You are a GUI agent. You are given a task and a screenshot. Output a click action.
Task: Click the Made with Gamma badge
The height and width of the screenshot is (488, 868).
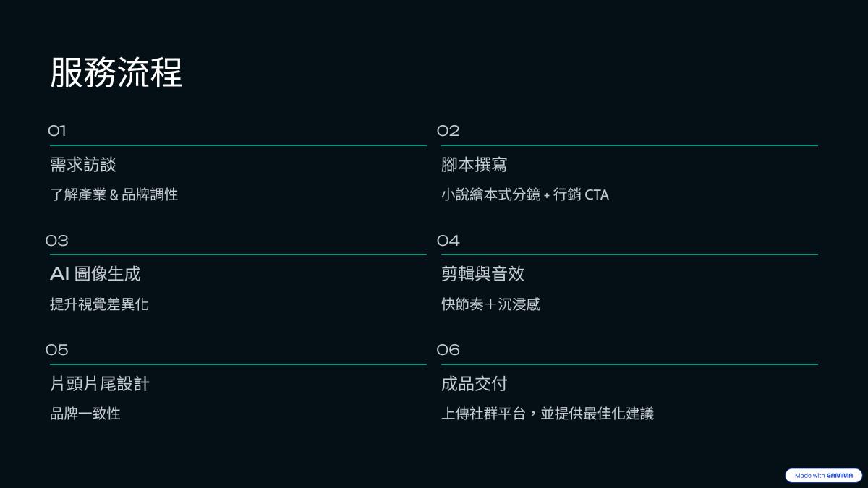(x=823, y=476)
